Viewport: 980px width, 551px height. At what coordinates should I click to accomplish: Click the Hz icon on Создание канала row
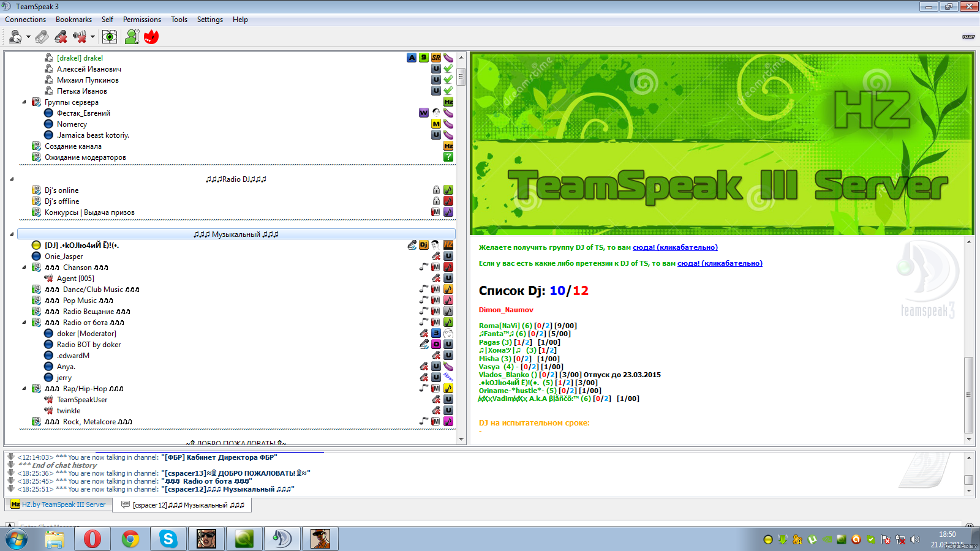pos(448,146)
